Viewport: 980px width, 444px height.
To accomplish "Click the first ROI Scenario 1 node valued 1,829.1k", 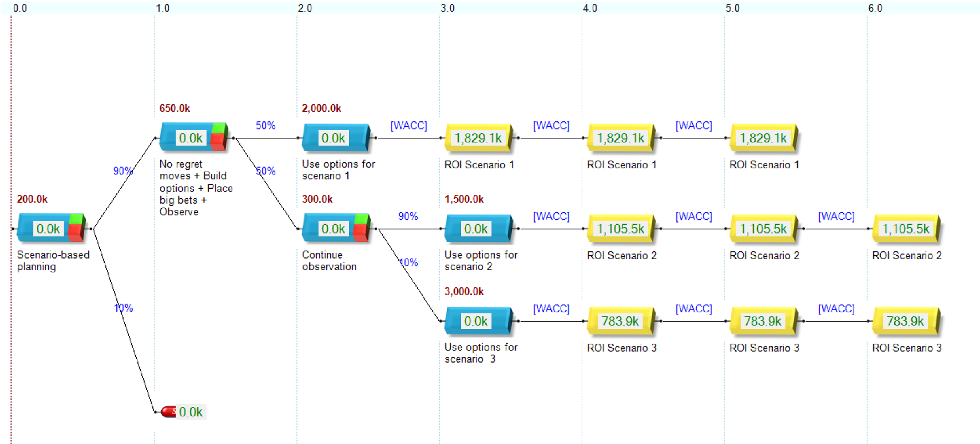I will pyautogui.click(x=478, y=138).
